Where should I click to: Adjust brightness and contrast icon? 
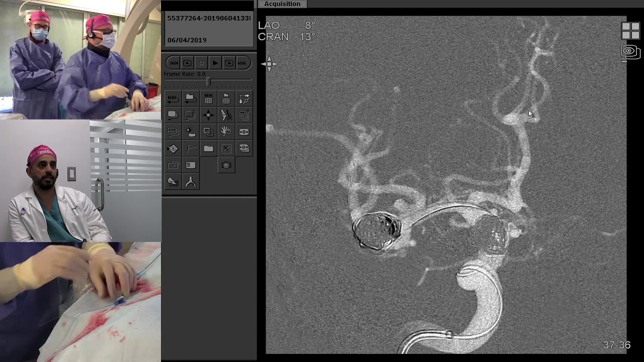click(190, 132)
